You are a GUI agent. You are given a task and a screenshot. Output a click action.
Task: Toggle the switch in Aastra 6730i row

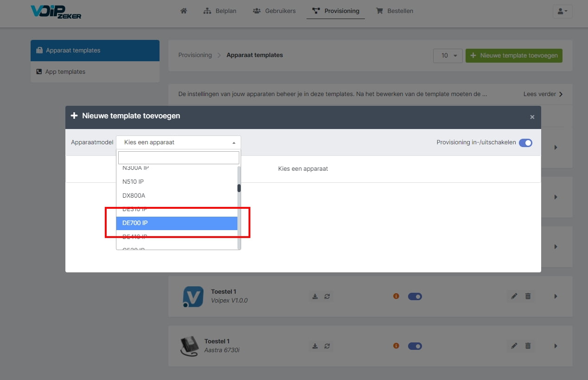[415, 346]
